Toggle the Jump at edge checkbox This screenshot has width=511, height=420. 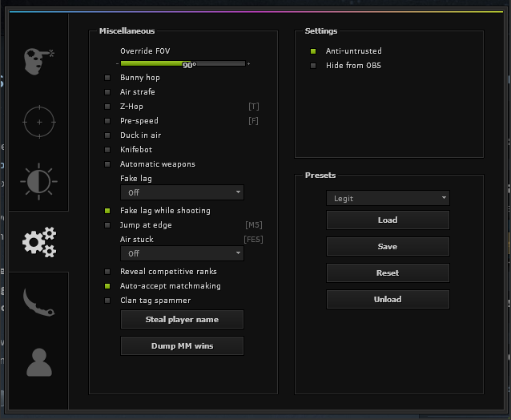(107, 225)
